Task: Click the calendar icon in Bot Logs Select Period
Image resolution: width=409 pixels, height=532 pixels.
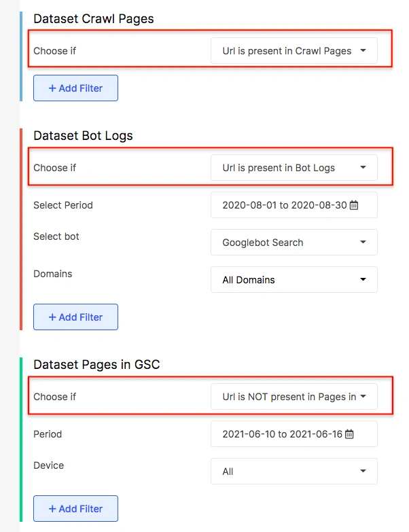Action: 353,205
